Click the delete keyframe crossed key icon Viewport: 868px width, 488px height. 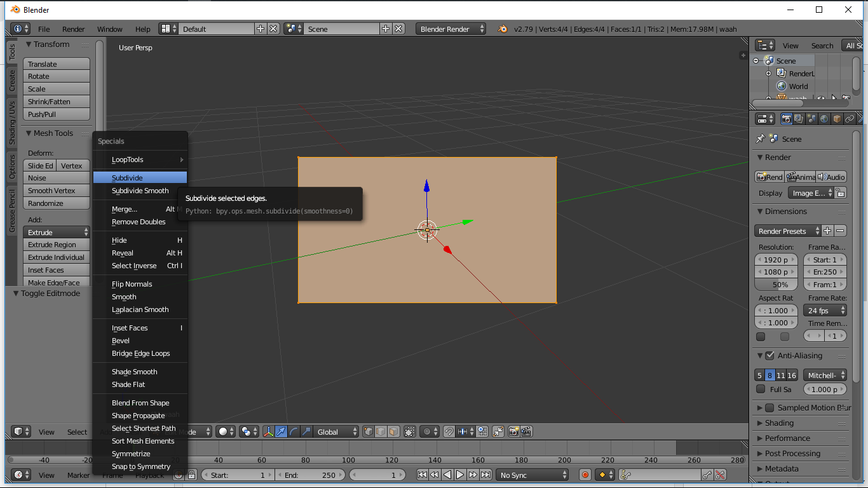[x=720, y=475]
